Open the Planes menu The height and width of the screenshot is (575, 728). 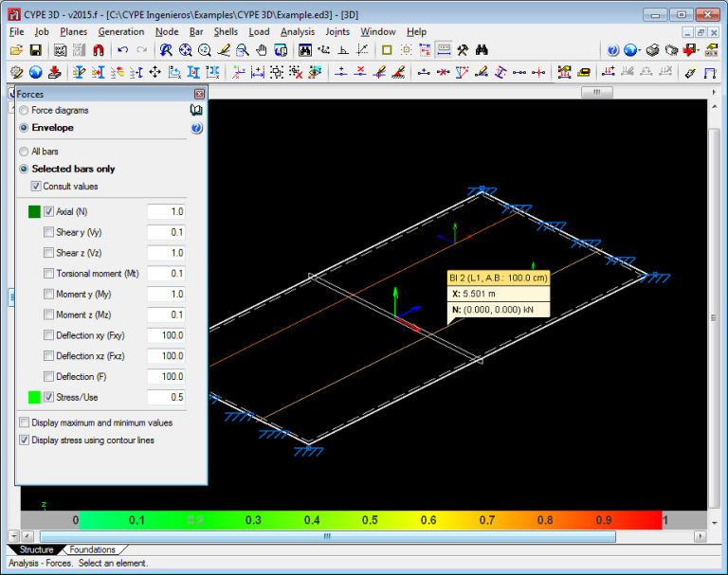(73, 31)
